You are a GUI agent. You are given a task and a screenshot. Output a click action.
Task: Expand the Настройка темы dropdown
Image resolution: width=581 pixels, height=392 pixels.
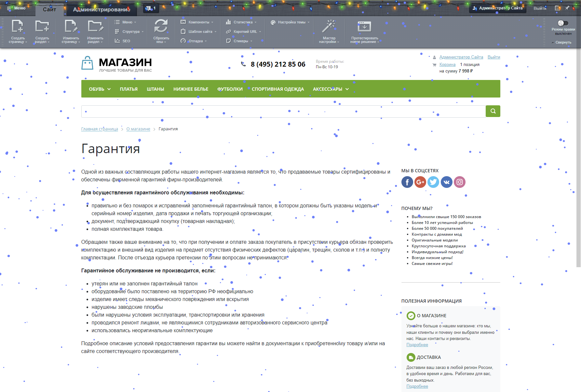[289, 22]
